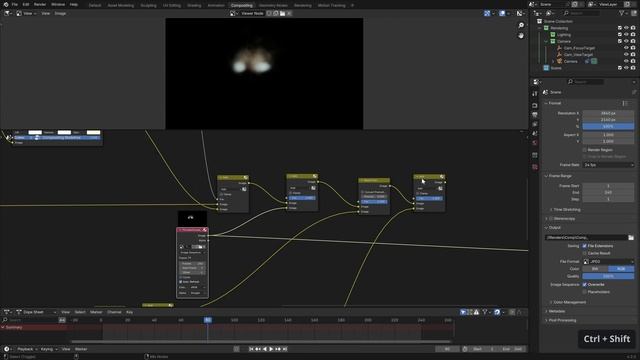Open the Dope Sheet mode selector
Image resolution: width=640 pixels, height=360 pixels.
(37, 312)
